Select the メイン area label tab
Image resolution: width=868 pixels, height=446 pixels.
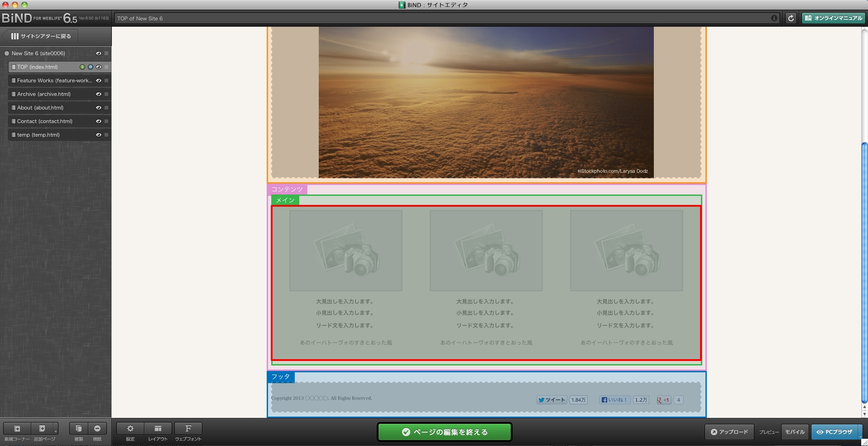pos(285,200)
